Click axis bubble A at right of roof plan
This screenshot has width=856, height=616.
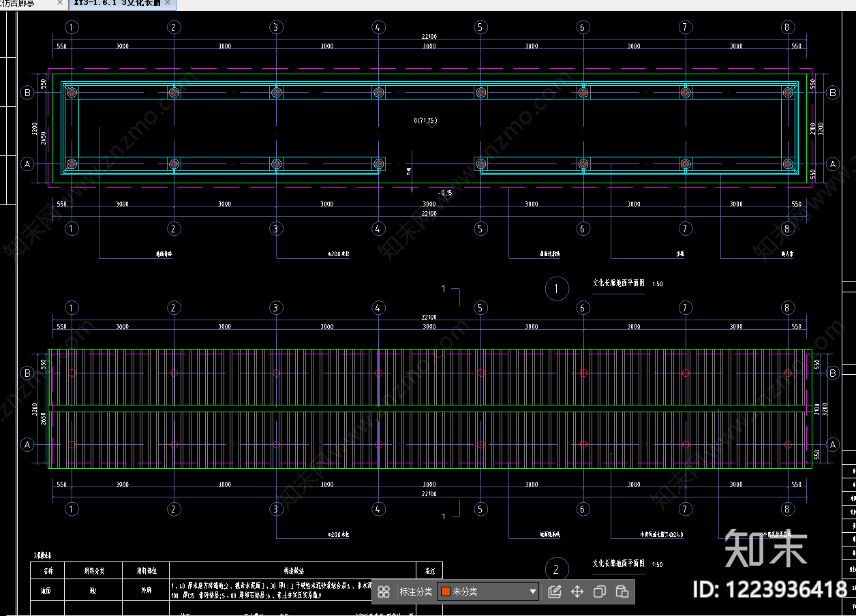(x=832, y=444)
